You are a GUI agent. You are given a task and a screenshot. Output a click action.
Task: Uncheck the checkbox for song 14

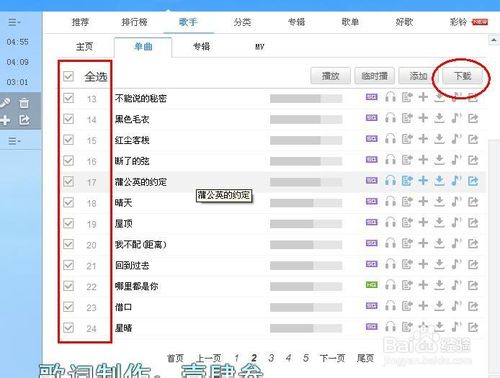click(68, 119)
